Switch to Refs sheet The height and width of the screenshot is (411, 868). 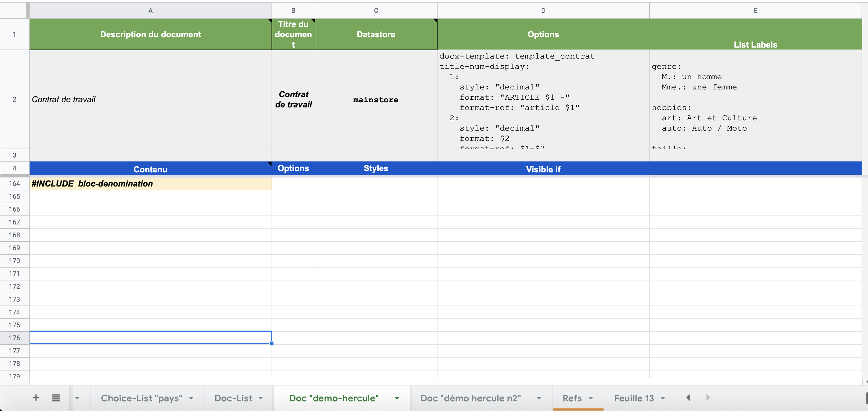(572, 398)
